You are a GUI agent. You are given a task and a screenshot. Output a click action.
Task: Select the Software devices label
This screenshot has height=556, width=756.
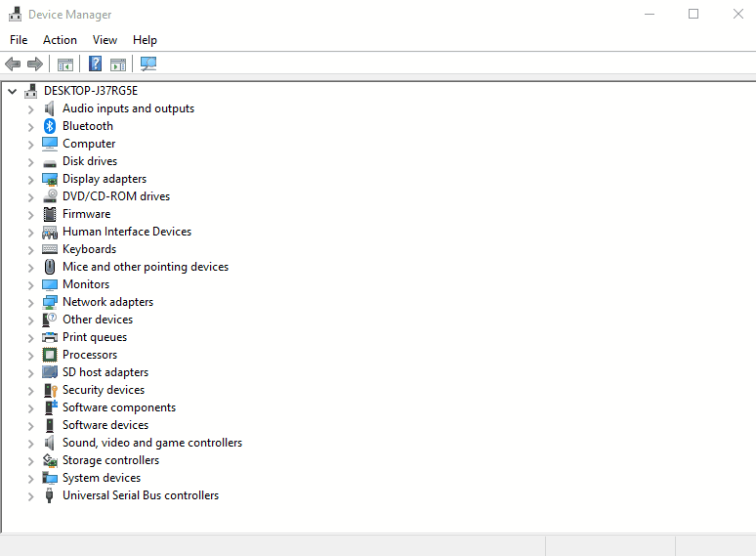pyautogui.click(x=105, y=425)
